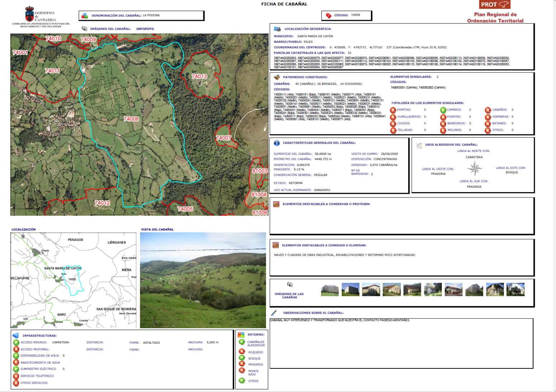This screenshot has width=556, height=392.
Task: Click the ORTOFOTO label link
Action: (x=145, y=29)
